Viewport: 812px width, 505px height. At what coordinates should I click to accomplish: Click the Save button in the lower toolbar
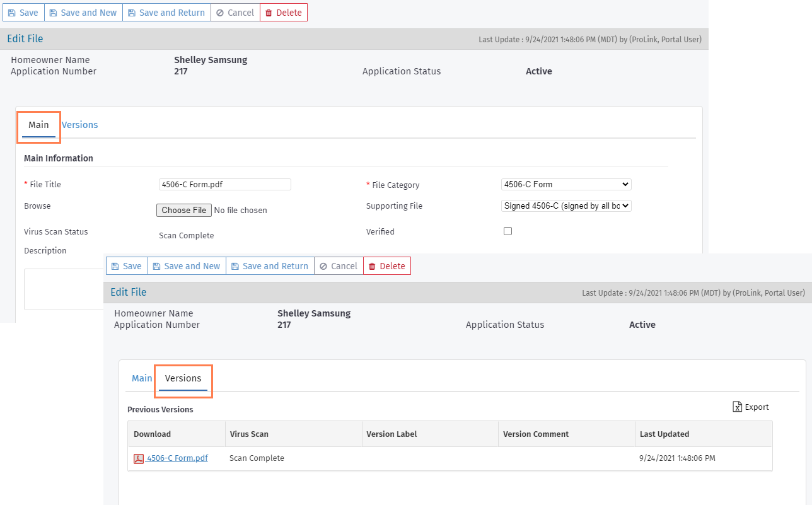point(126,266)
